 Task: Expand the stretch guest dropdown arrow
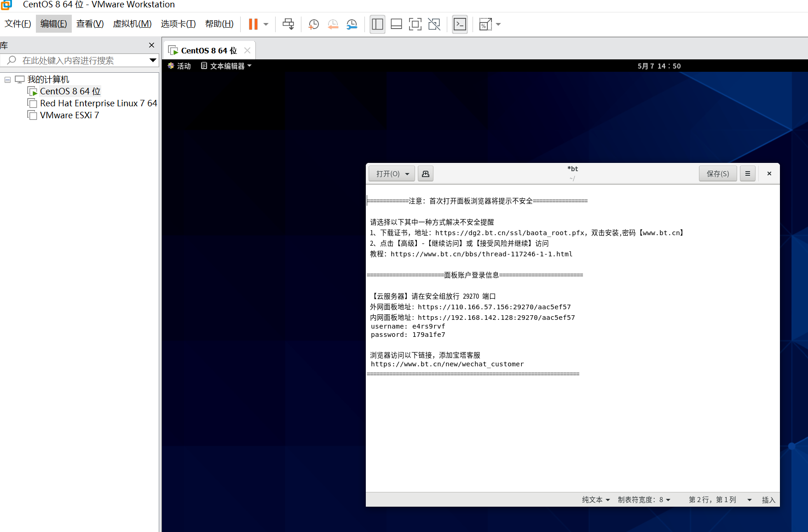498,24
